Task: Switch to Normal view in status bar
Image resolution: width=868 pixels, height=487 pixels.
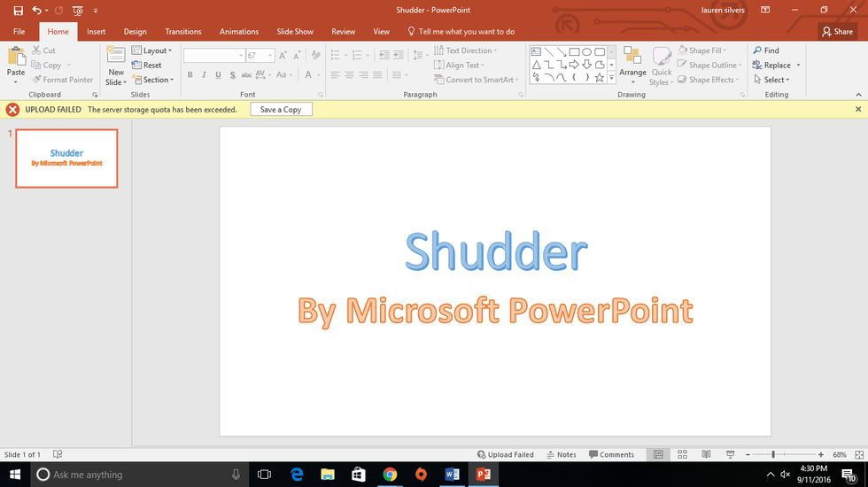Action: (658, 454)
